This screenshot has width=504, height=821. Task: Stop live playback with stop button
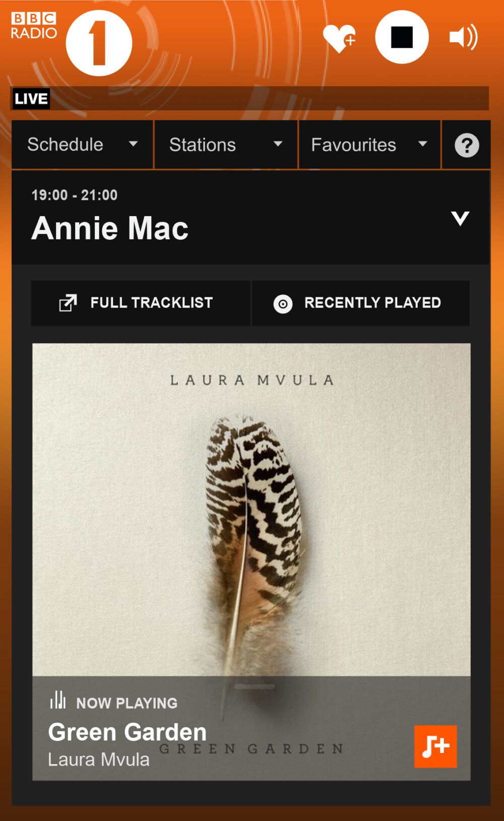pos(402,37)
